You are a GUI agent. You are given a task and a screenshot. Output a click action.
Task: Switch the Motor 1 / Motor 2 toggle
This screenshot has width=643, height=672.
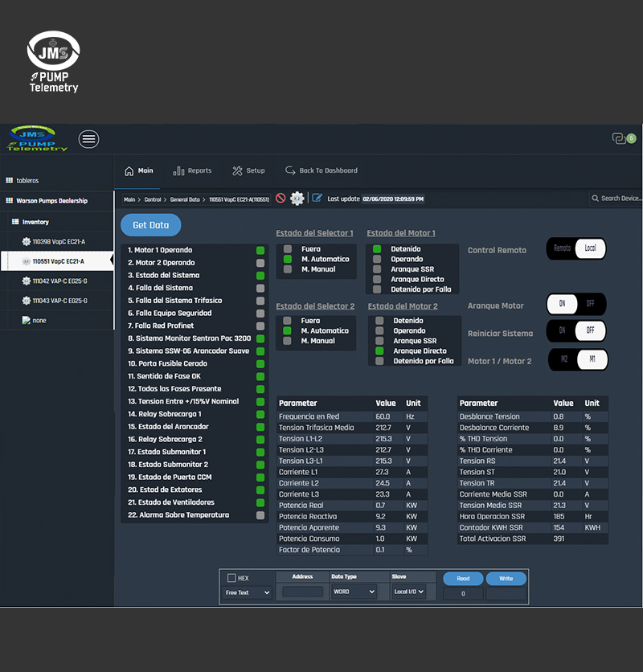pos(578,359)
